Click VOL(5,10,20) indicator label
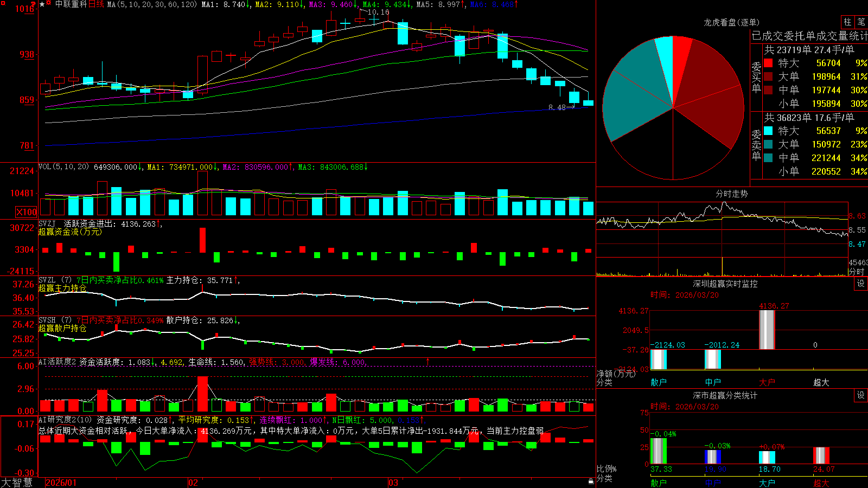 pos(63,167)
